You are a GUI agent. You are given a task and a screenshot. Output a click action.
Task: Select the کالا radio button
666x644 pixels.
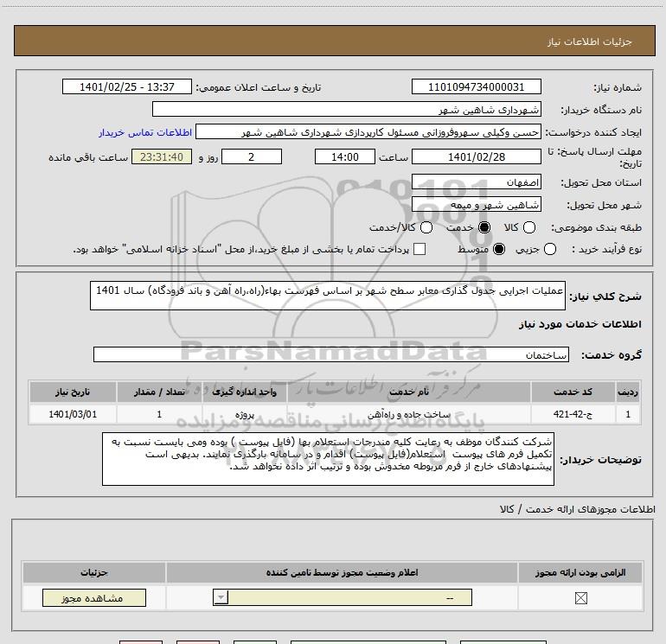(x=528, y=227)
